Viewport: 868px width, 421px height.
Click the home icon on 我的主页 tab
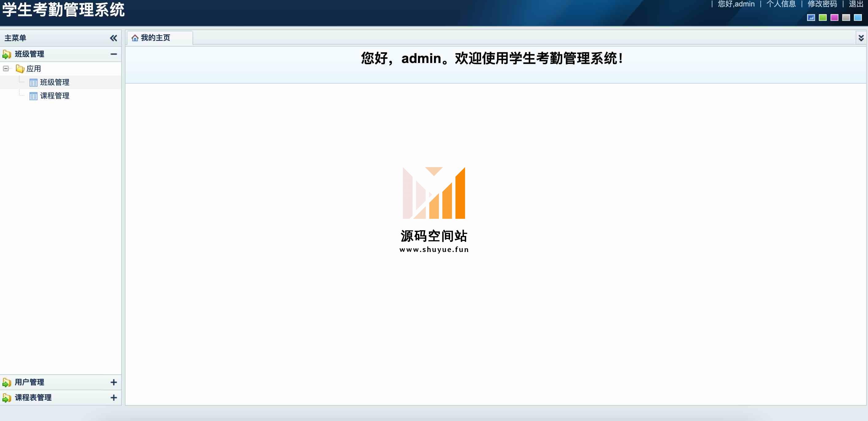click(135, 38)
